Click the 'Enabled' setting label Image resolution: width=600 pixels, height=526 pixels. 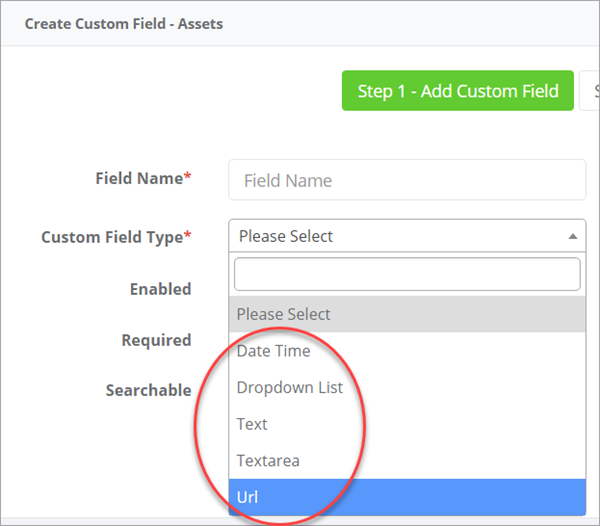(160, 289)
